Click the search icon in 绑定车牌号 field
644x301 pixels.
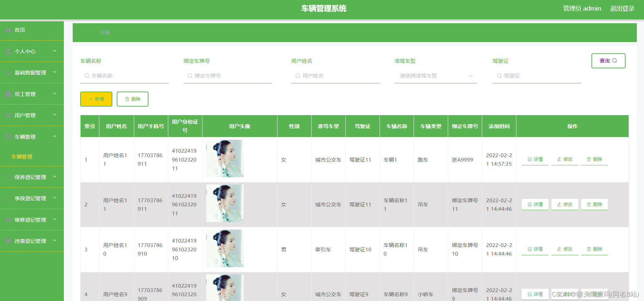[x=190, y=76]
